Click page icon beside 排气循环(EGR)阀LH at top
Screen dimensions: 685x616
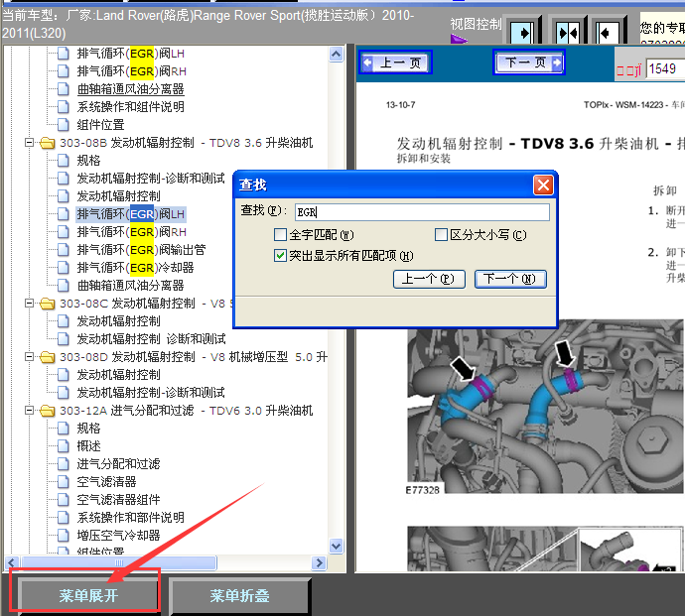64,54
